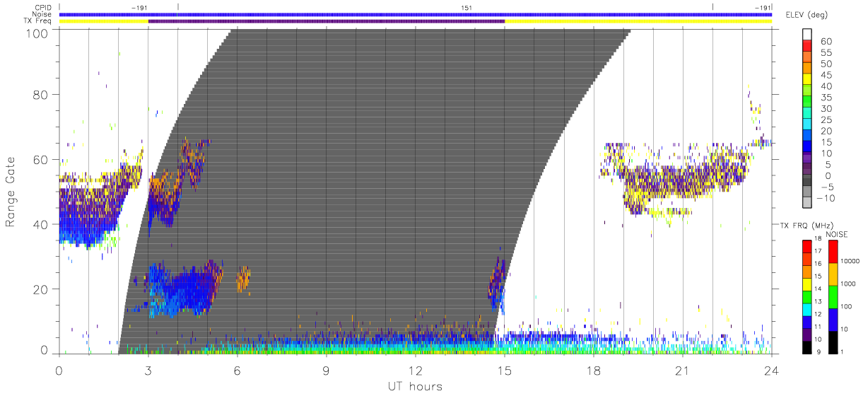Pick the cyan segment of the TX FRQ bar
Screen dimensions: 868x401
(x=809, y=310)
